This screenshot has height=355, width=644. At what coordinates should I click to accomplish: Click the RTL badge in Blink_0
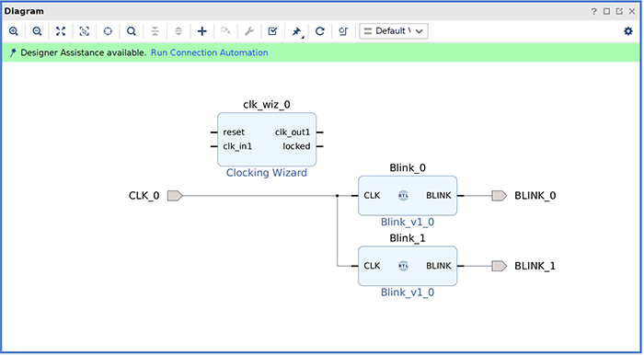[x=403, y=196]
